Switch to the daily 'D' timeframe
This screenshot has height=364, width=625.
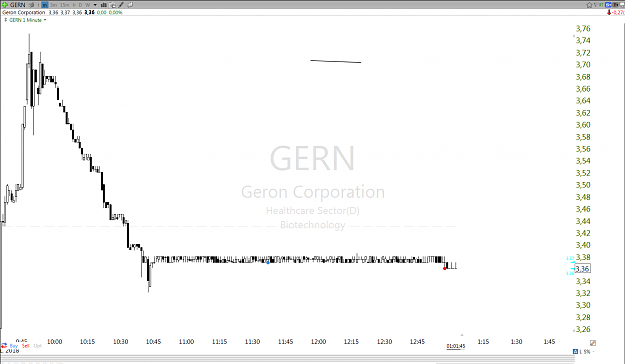click(81, 5)
